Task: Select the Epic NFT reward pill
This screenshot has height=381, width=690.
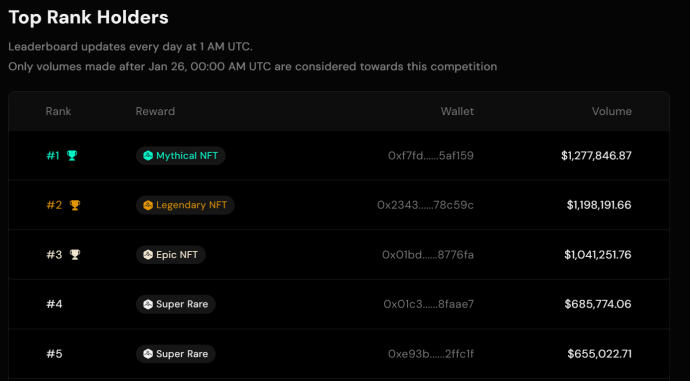Action: pyautogui.click(x=170, y=255)
